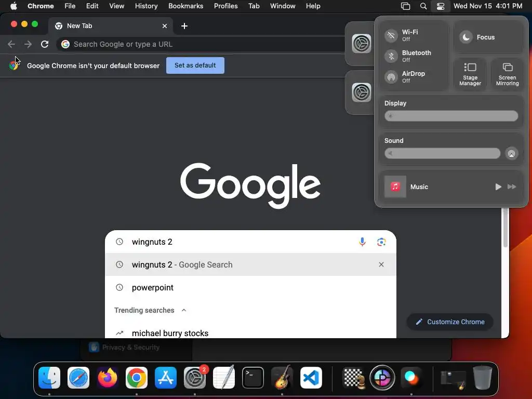532x399 pixels.
Task: Open Customize Chrome
Action: pos(450,322)
